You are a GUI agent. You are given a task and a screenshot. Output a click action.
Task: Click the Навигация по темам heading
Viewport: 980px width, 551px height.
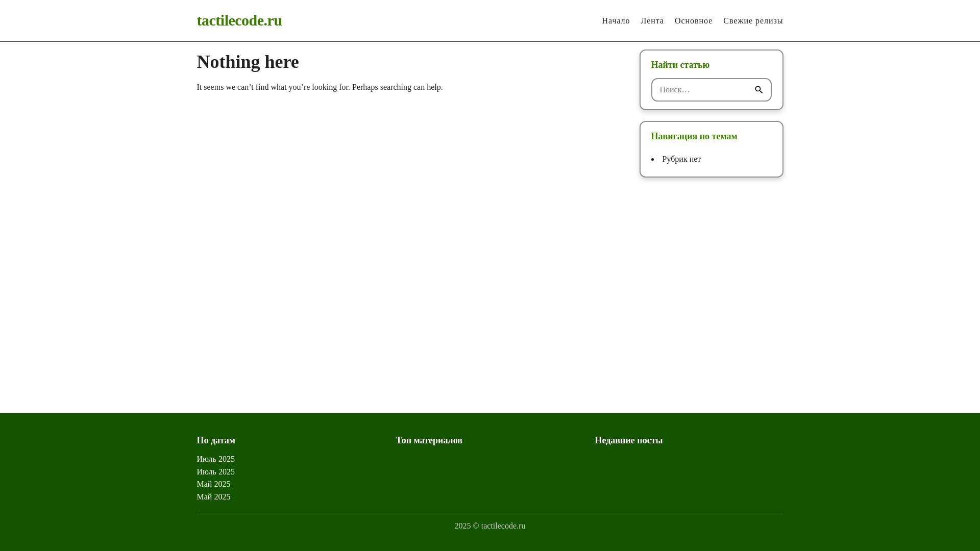pos(694,136)
